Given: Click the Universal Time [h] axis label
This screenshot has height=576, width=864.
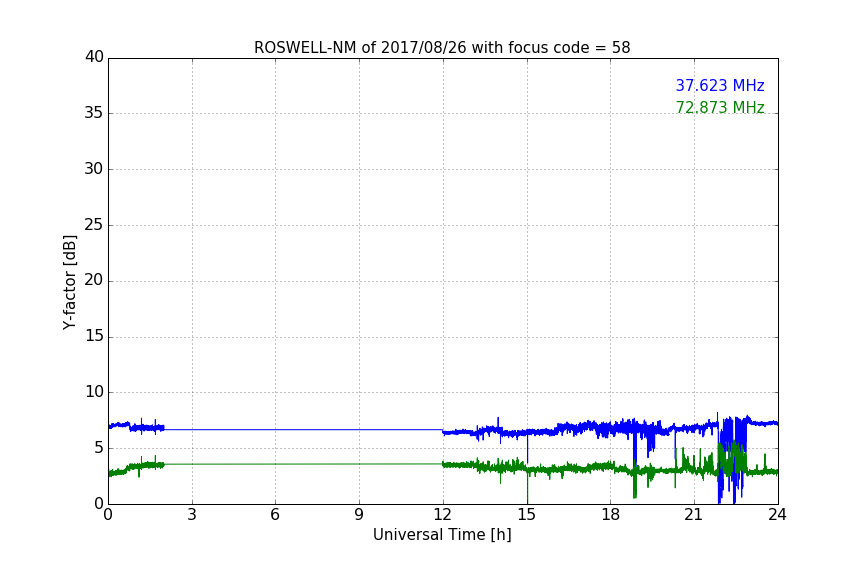Looking at the screenshot, I should [x=442, y=535].
